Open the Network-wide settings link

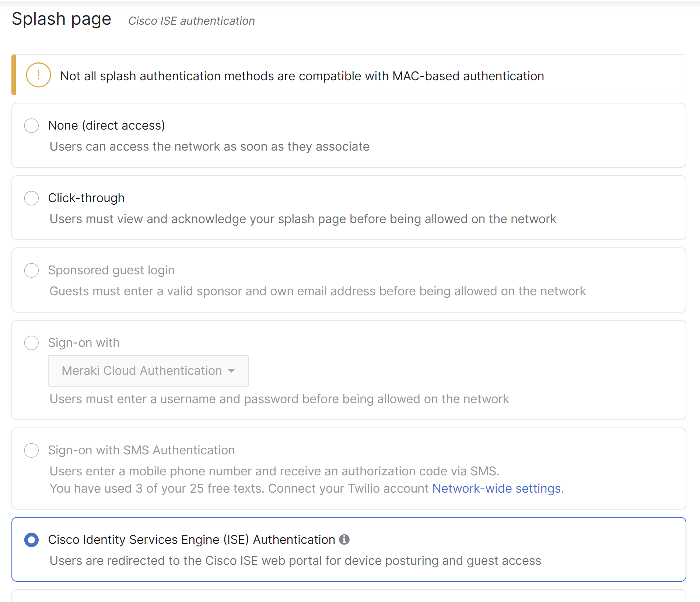coord(497,488)
